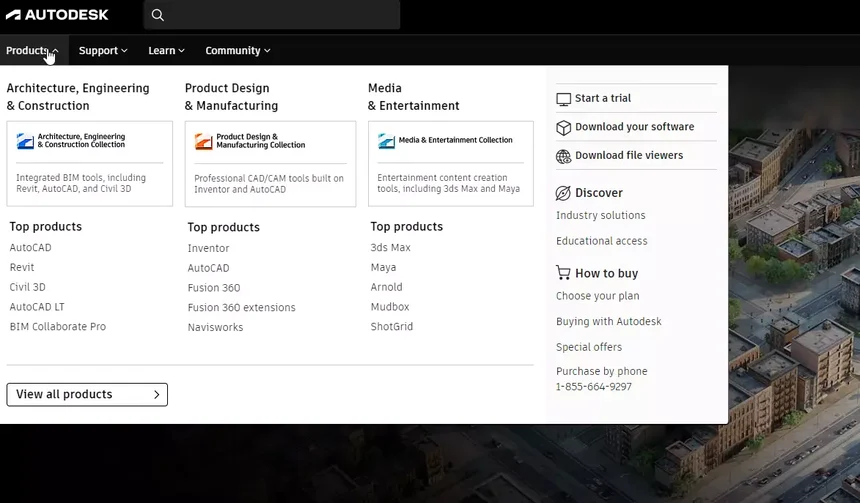
Task: Open the Fusion 360 extensions link
Action: click(241, 307)
